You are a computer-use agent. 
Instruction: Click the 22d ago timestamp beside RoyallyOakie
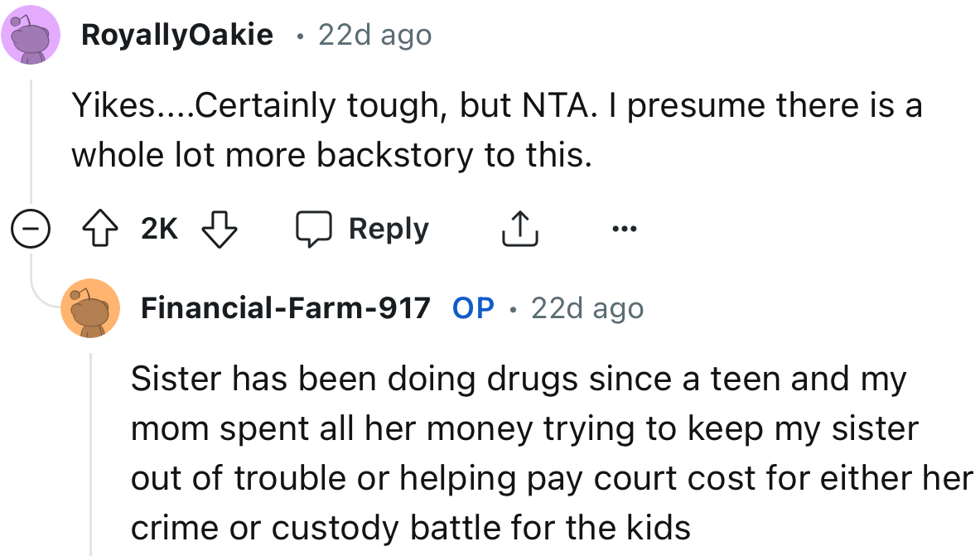tap(374, 35)
